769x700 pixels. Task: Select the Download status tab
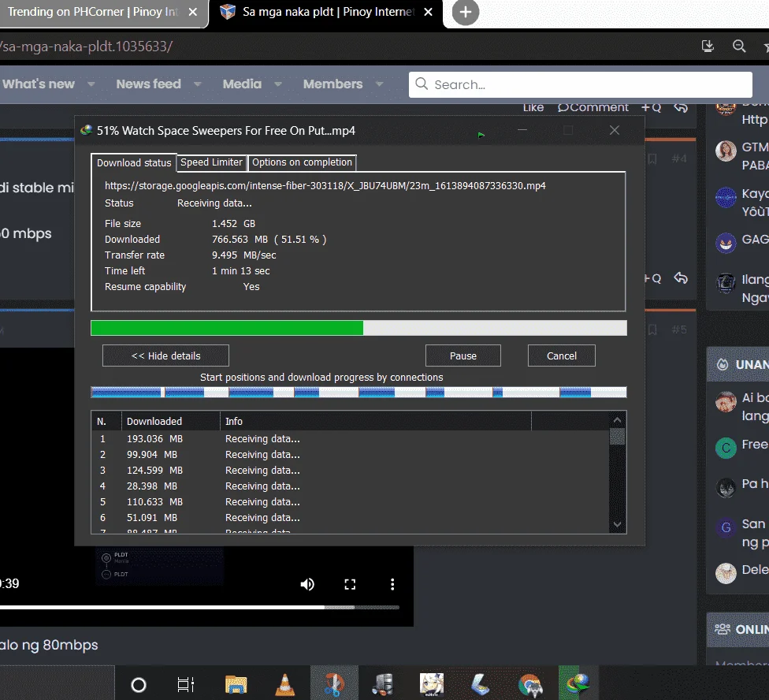point(134,163)
